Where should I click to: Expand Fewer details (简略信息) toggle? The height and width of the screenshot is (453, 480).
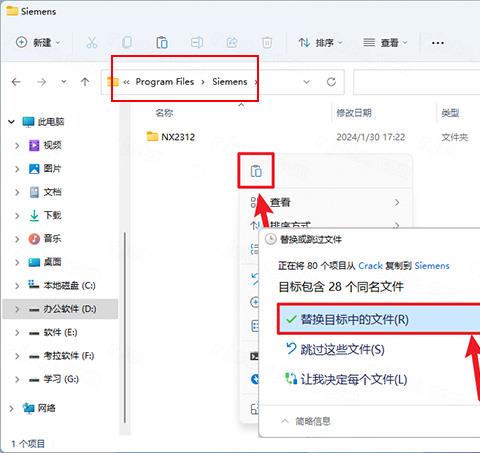click(x=306, y=421)
